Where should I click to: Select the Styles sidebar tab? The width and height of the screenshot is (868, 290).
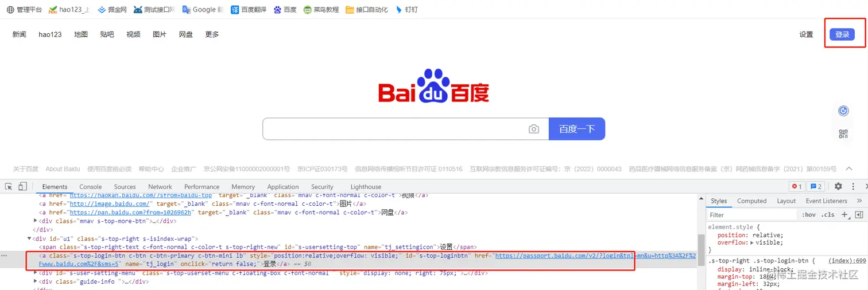pos(719,201)
